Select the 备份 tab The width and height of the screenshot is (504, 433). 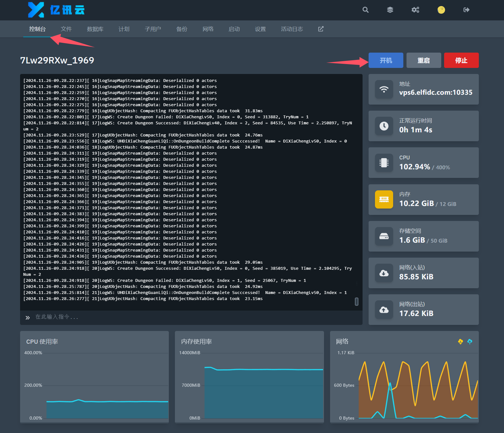tap(182, 29)
